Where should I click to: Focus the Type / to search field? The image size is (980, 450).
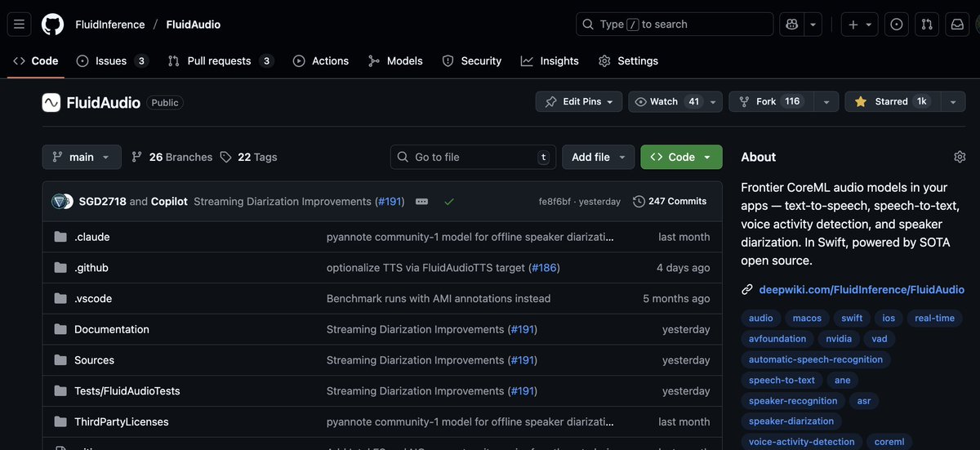click(x=675, y=25)
